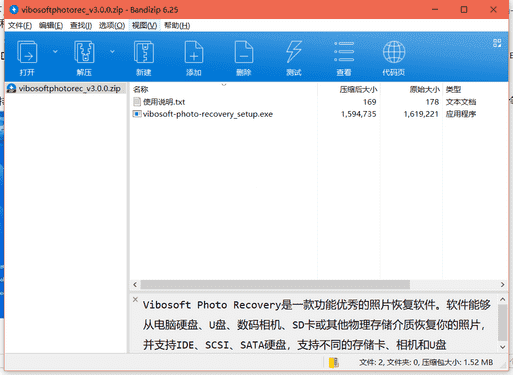Open the 查看 (View) list icon

point(344,52)
